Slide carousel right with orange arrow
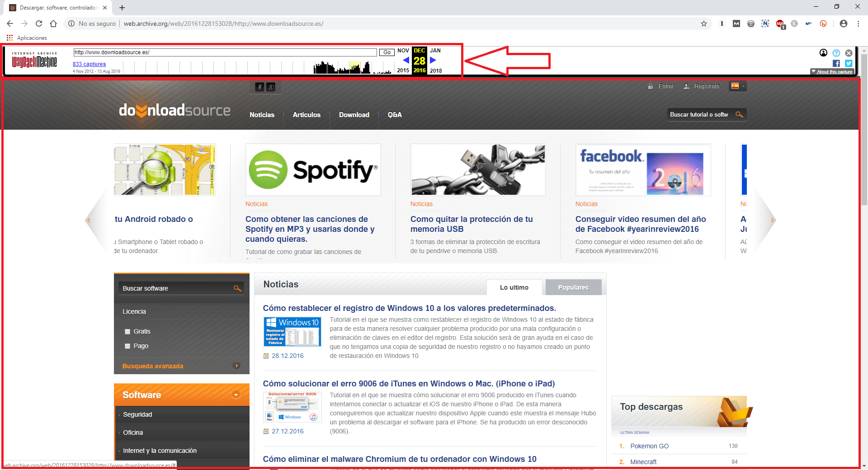 [x=772, y=221]
